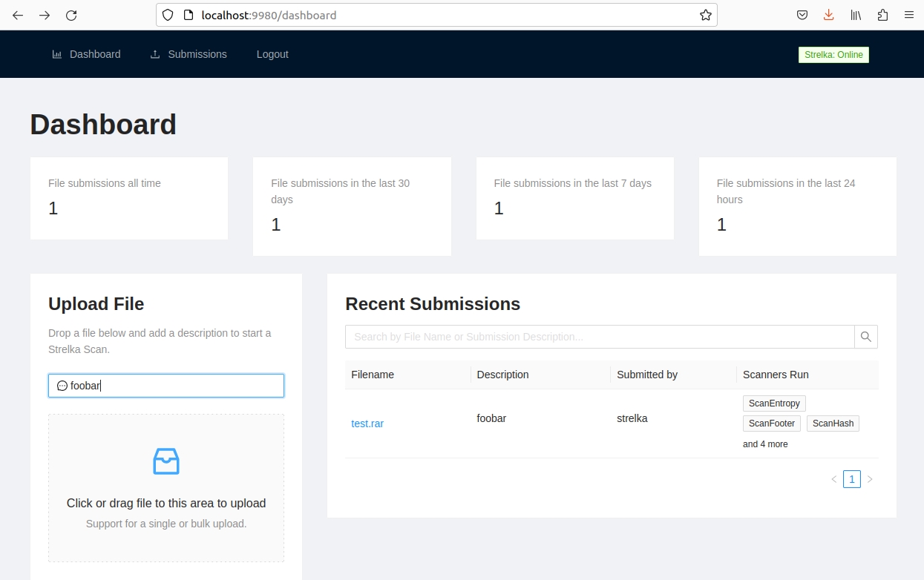Go to Dashboard in navigation bar
Viewport: 924px width, 580px height.
[x=86, y=54]
